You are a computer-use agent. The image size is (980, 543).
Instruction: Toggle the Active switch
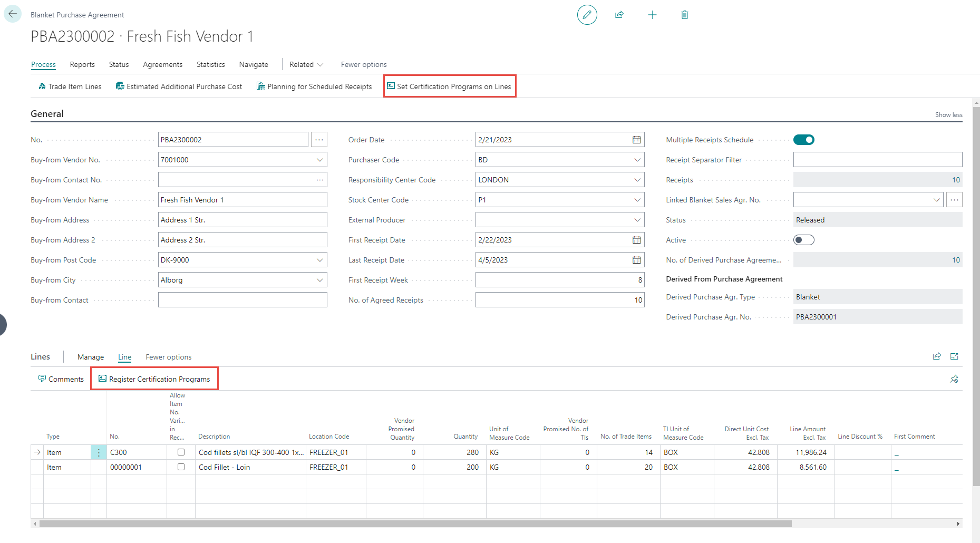point(803,240)
